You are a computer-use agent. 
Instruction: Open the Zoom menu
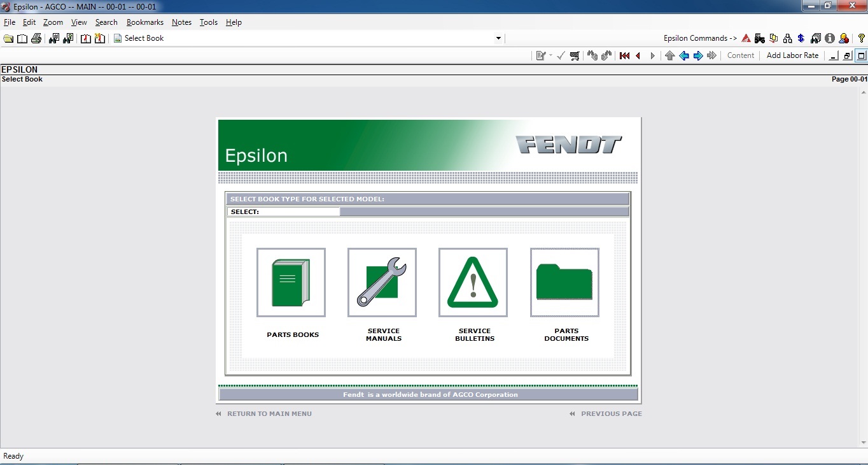pos(53,22)
